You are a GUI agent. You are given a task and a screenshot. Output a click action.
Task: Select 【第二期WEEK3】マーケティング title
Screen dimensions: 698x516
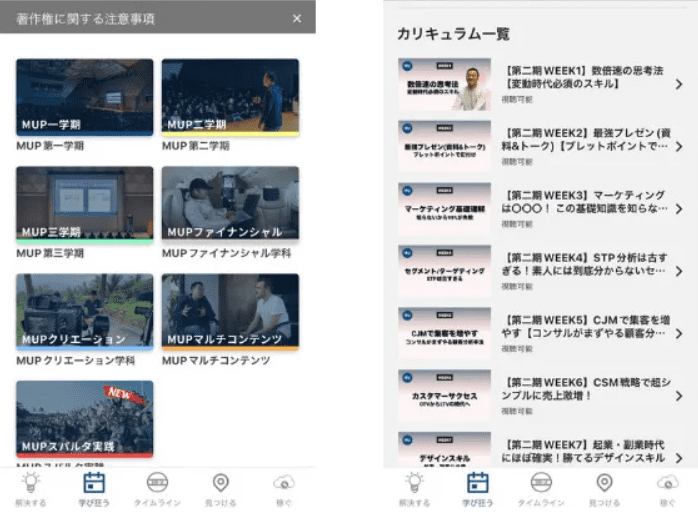pyautogui.click(x=584, y=202)
